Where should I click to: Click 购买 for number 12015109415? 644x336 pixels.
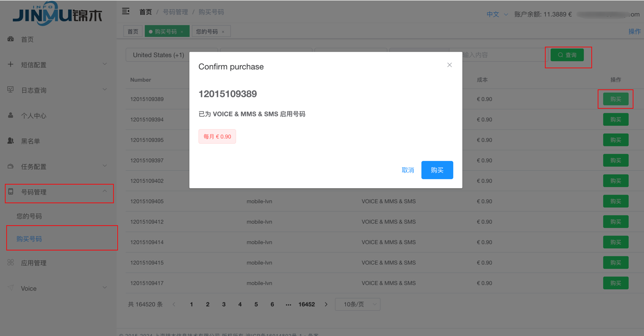(x=616, y=263)
